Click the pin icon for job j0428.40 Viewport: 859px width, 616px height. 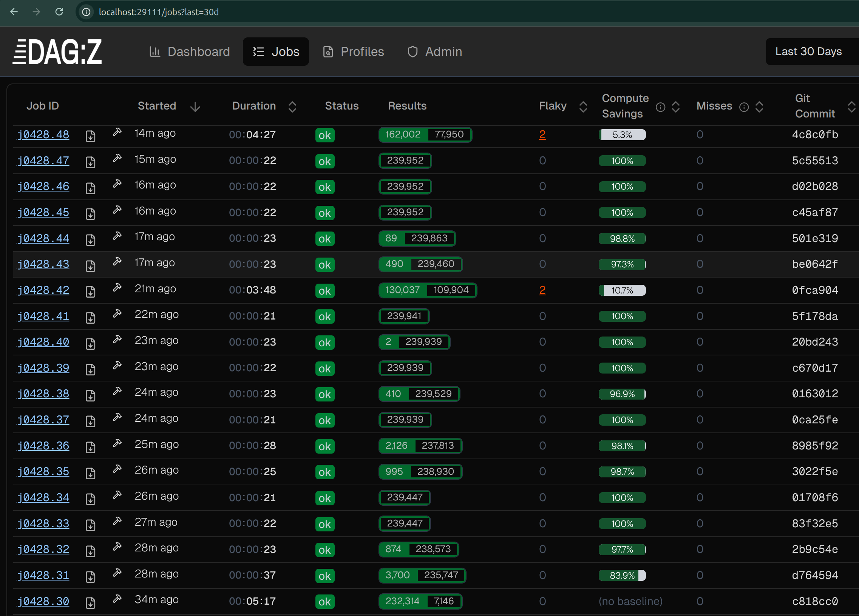click(117, 339)
